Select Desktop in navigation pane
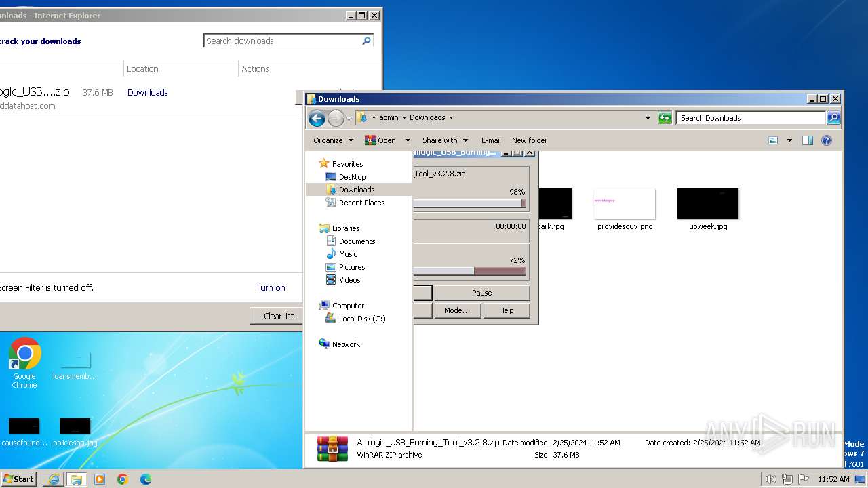Viewport: 868px width, 488px height. [x=352, y=177]
